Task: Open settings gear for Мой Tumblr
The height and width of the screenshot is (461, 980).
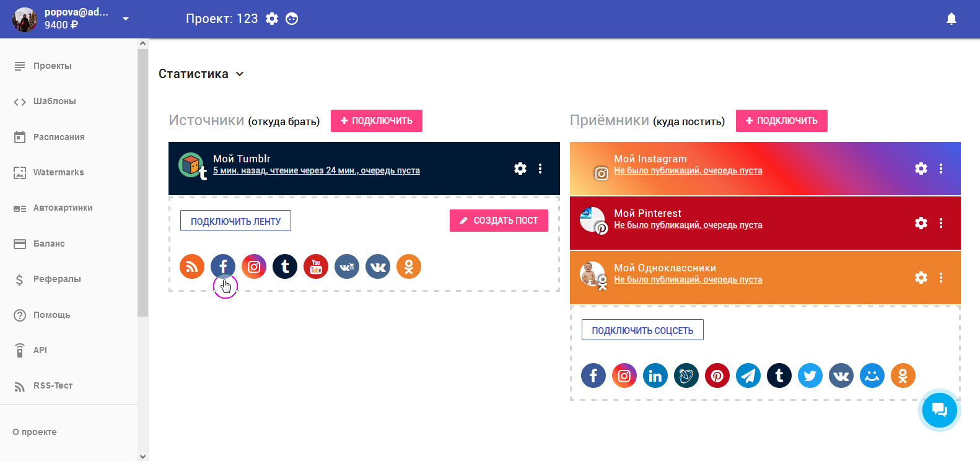Action: coord(520,169)
